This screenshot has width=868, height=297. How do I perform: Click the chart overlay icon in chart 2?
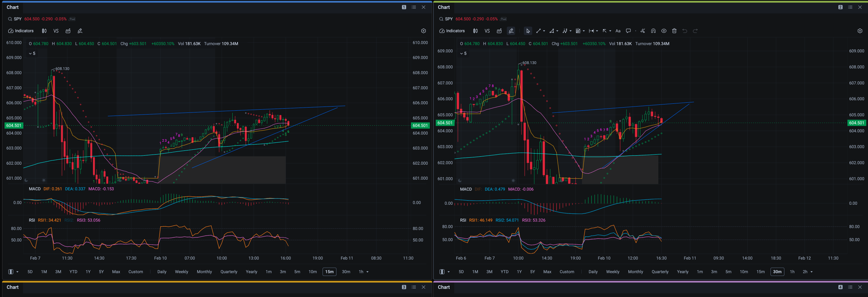[x=499, y=31]
